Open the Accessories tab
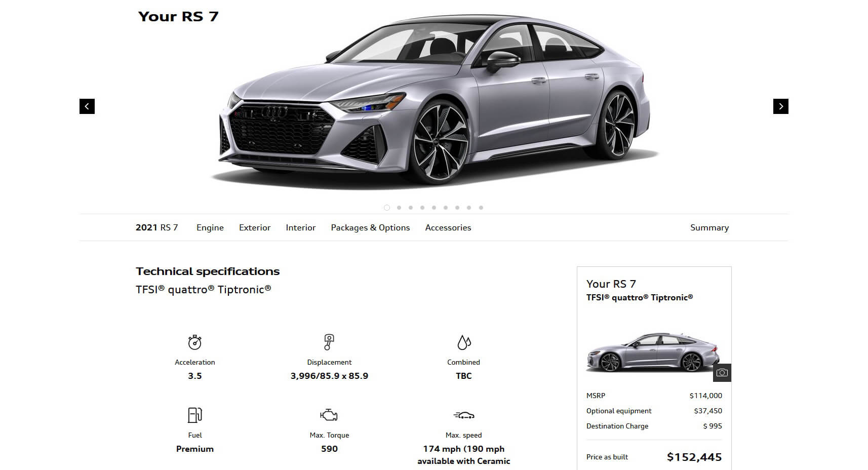868x470 pixels. 448,228
